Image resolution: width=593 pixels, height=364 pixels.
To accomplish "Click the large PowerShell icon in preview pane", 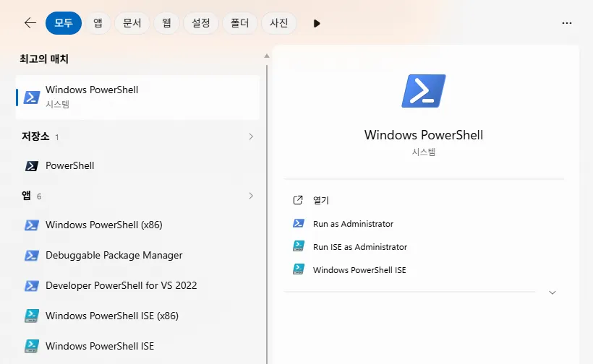I will 424,91.
